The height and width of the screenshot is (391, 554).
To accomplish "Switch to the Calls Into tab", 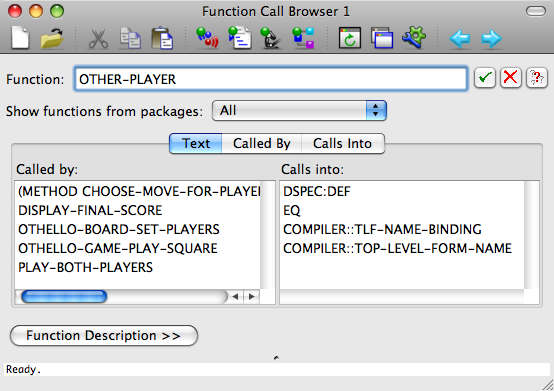I will click(x=342, y=143).
